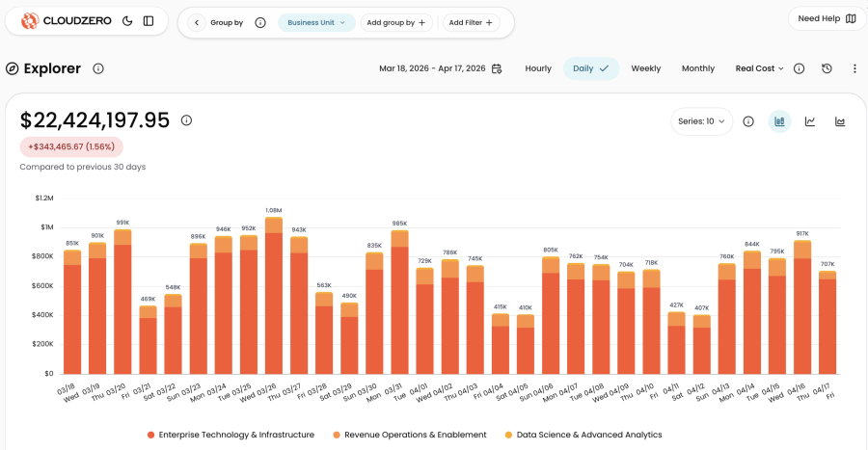Switch to Hourly granularity

pyautogui.click(x=538, y=68)
